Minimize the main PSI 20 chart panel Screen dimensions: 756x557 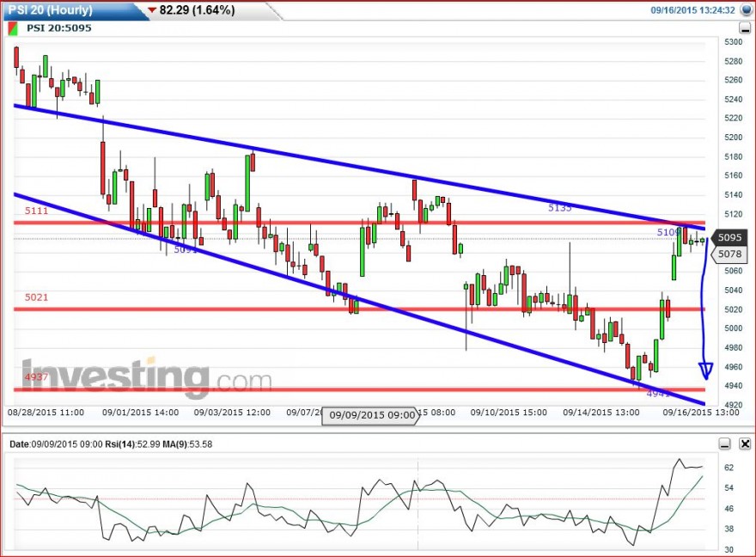[x=745, y=28]
